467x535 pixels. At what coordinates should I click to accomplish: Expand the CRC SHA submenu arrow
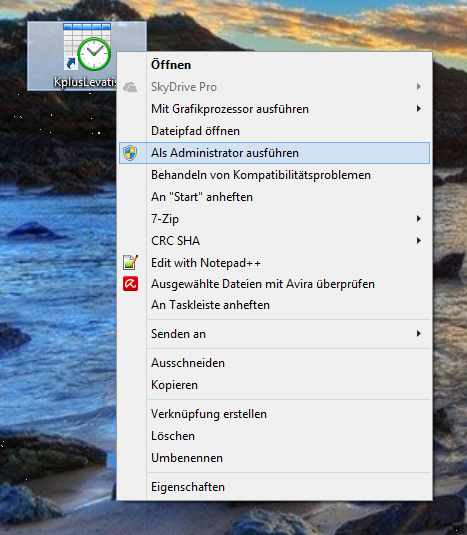(x=419, y=241)
